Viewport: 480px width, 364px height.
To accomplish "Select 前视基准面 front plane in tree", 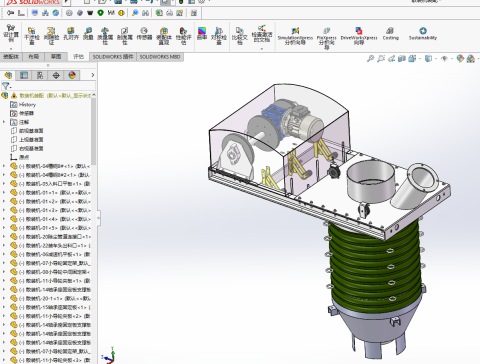I will (27, 131).
